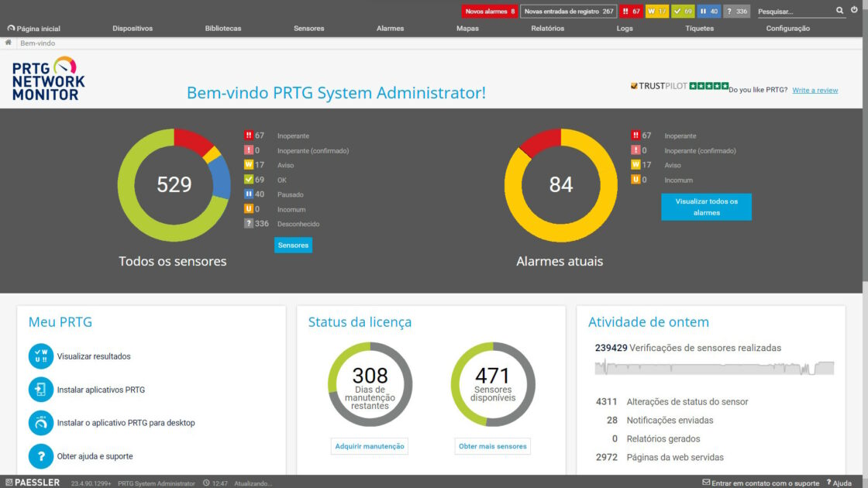Click the Obter ajuda e suporte icon

pyautogui.click(x=41, y=456)
